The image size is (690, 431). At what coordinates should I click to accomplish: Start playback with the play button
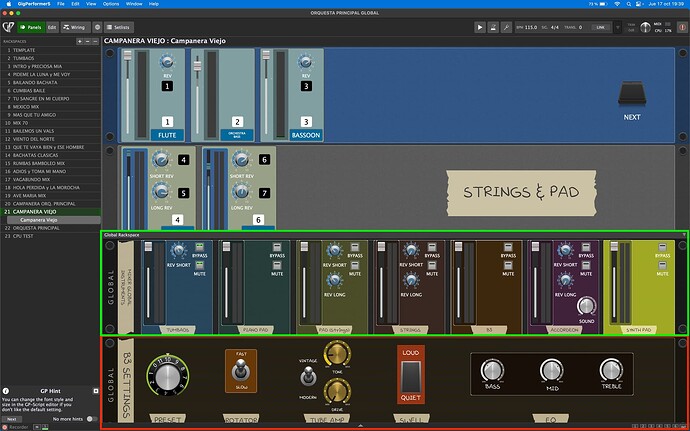(x=480, y=27)
